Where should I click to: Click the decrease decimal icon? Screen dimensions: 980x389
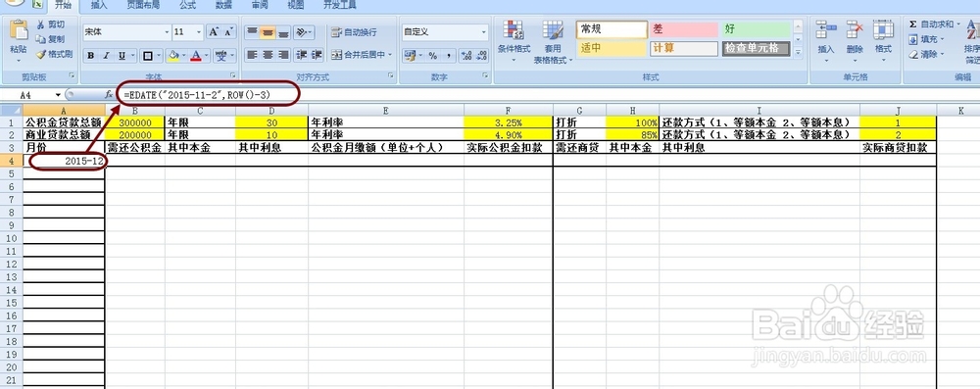pyautogui.click(x=481, y=56)
